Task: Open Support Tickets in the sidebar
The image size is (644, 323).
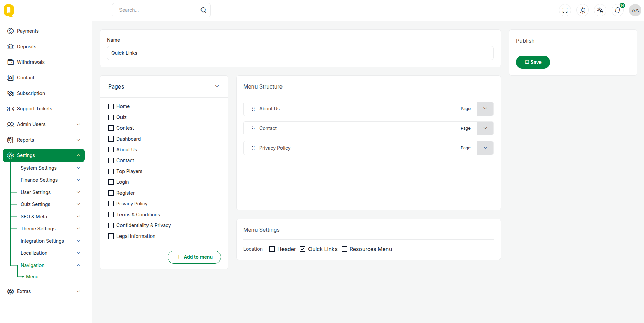Action: [x=34, y=109]
